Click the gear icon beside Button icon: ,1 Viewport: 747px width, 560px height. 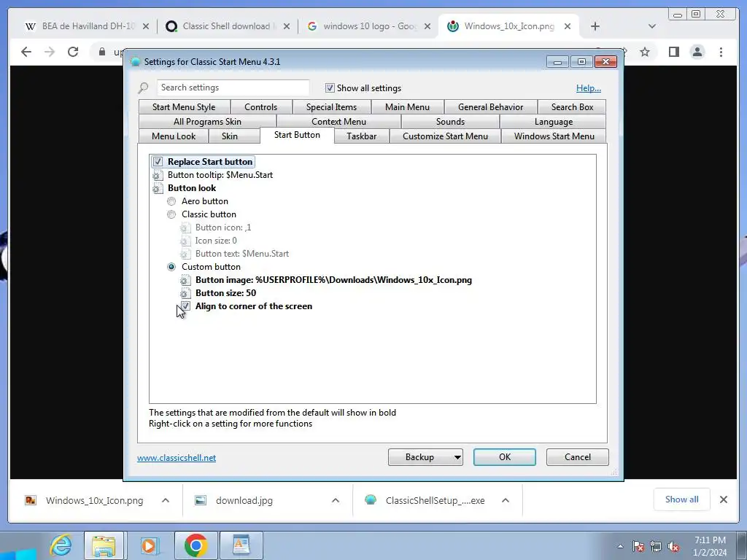click(185, 227)
